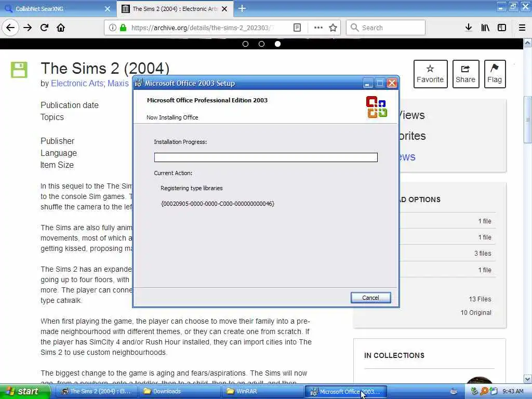Click the GUID text in the setup dialog
Viewport: 532px width, 399px height.
click(218, 204)
